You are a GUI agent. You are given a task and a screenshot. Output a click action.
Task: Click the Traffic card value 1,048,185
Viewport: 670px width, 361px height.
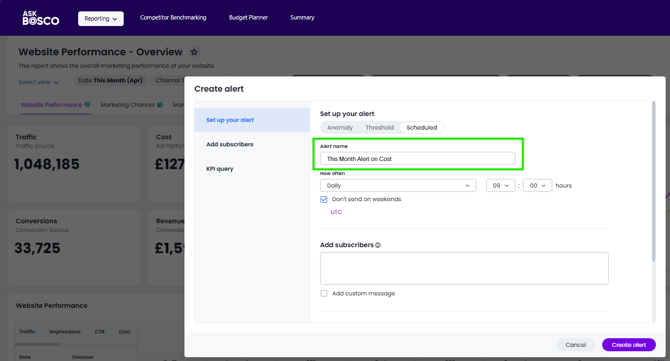(x=47, y=164)
